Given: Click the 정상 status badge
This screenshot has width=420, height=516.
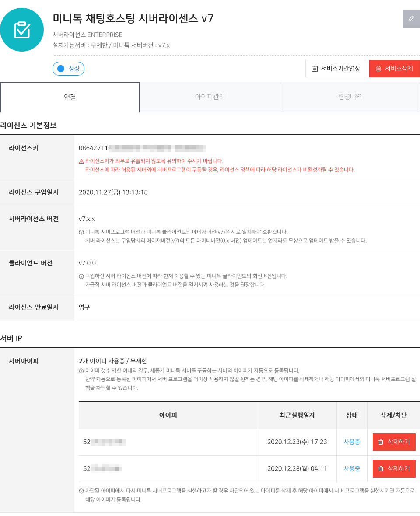Looking at the screenshot, I should click(68, 69).
